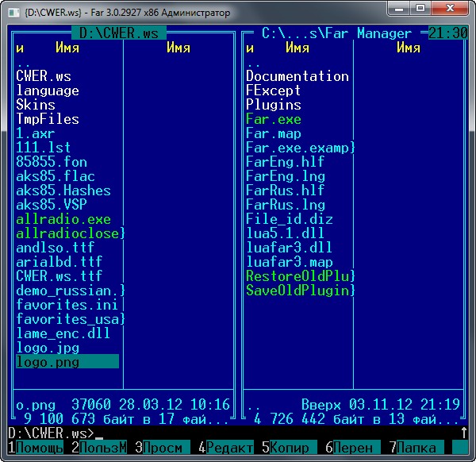
Task: Click the up arrow at the command line's end
Action: [463, 433]
